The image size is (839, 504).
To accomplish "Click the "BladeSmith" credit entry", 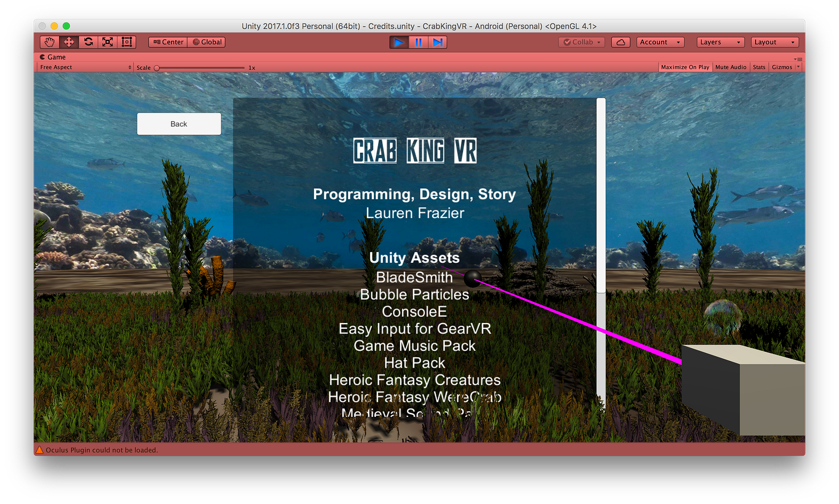I will pos(414,277).
